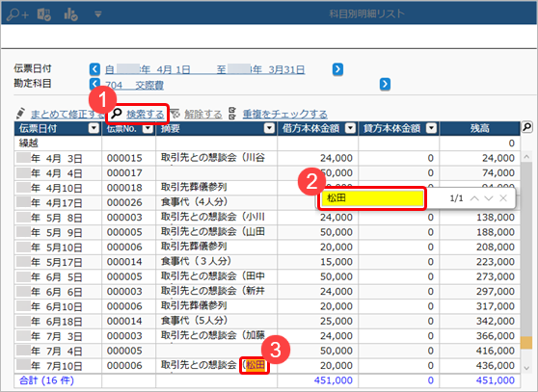Click the 検索する link
538x392 pixels.
[146, 114]
